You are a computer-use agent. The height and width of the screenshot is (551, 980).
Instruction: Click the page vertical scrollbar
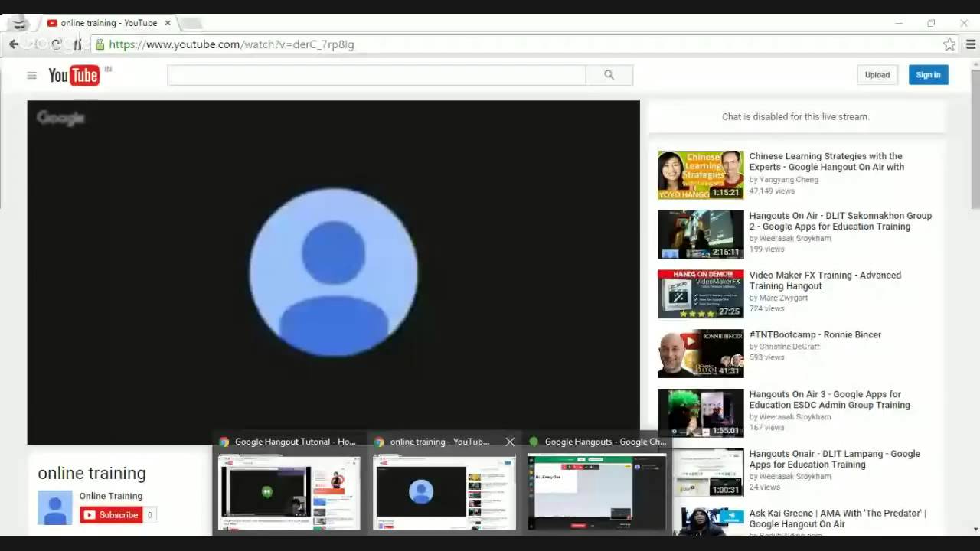[x=975, y=138]
